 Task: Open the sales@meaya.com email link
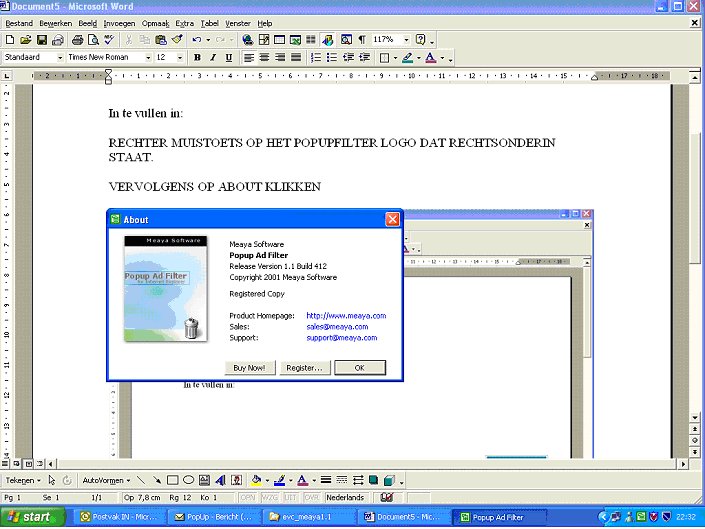point(337,327)
